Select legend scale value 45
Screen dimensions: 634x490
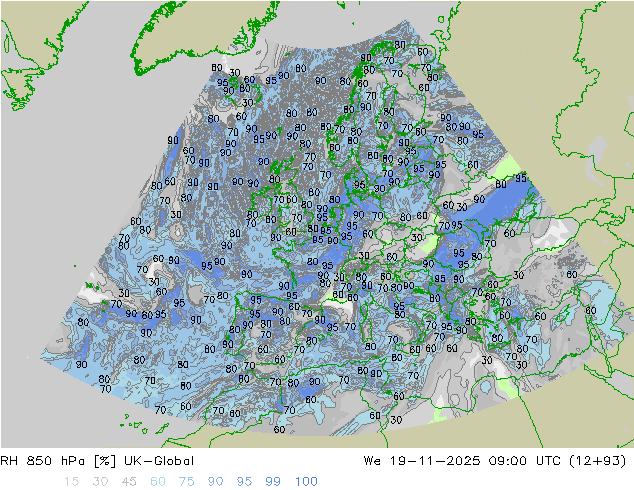tap(129, 482)
